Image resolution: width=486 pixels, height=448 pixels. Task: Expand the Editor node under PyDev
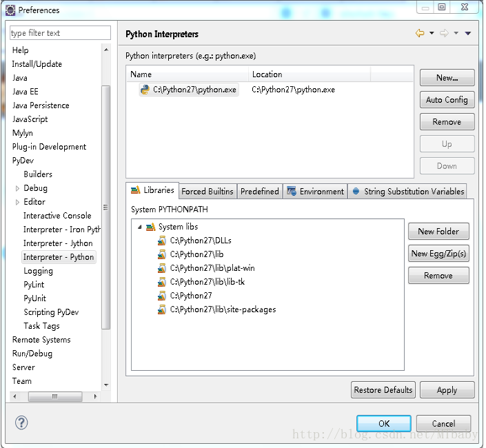(x=17, y=202)
